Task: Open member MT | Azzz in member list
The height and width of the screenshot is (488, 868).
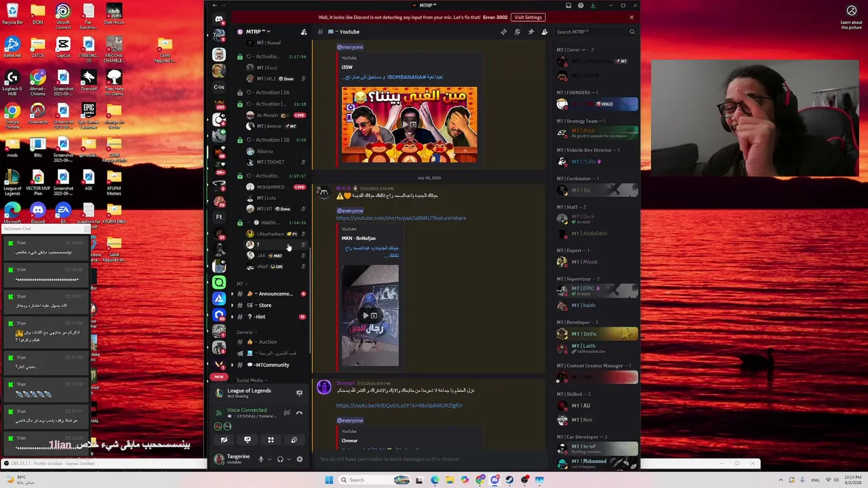Action: click(x=597, y=133)
